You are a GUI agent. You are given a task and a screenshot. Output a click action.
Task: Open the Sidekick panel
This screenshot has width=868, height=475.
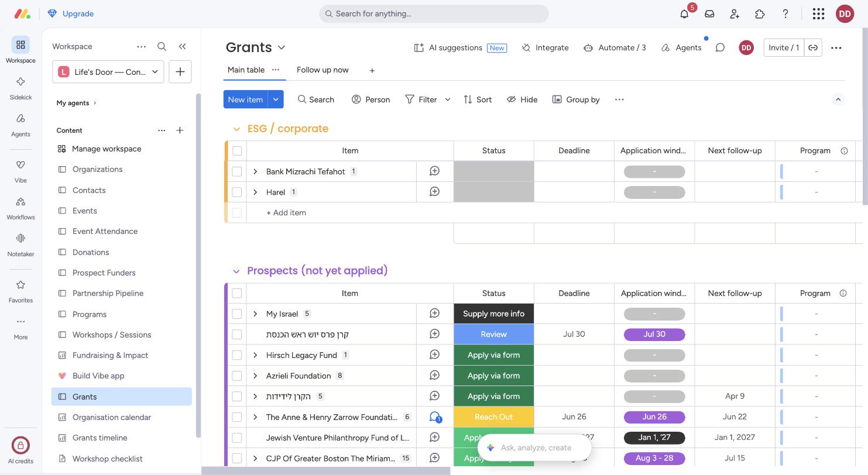(20, 88)
